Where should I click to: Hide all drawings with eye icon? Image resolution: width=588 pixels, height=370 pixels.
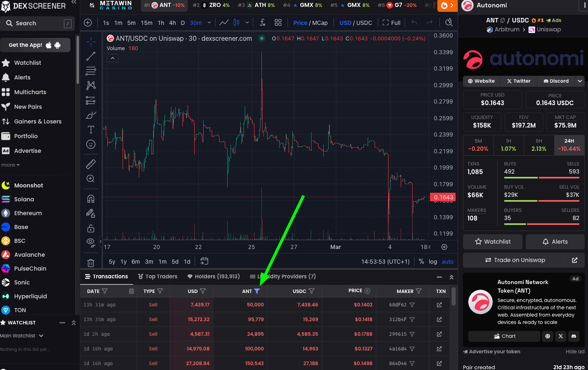(x=91, y=242)
